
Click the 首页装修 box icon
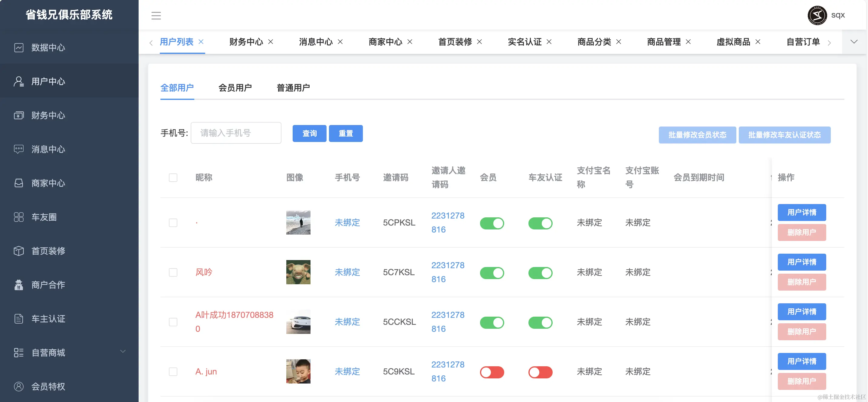19,251
